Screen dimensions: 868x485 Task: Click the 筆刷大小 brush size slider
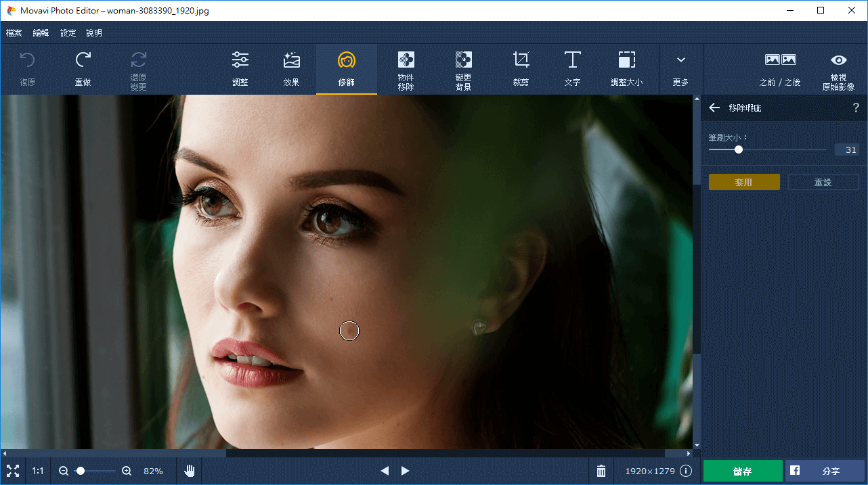coord(767,149)
